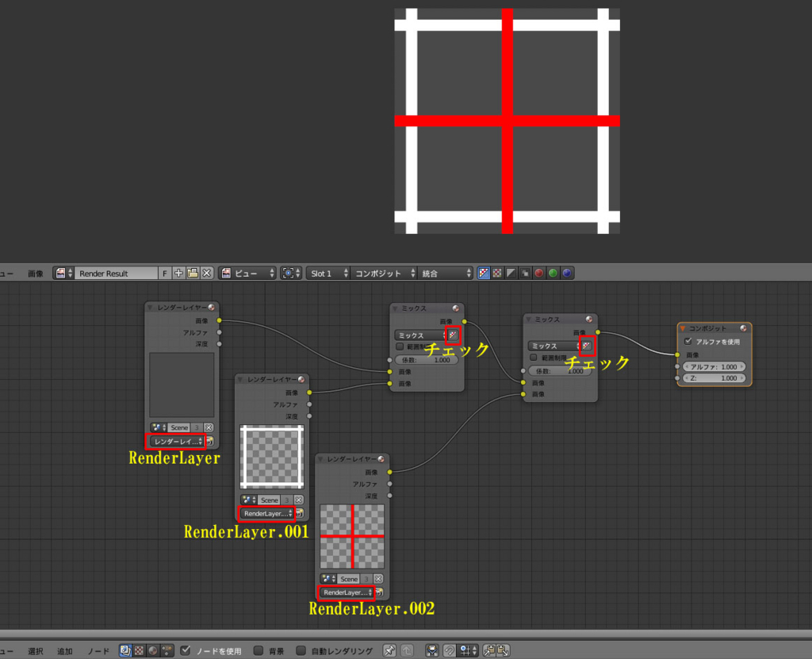Click render button on RenderLayer.001 node
The height and width of the screenshot is (659, 812).
click(x=300, y=513)
